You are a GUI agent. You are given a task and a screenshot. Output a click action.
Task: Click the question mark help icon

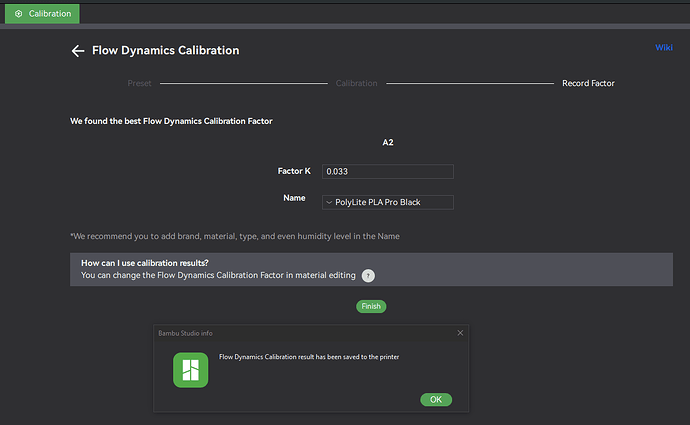tap(368, 276)
